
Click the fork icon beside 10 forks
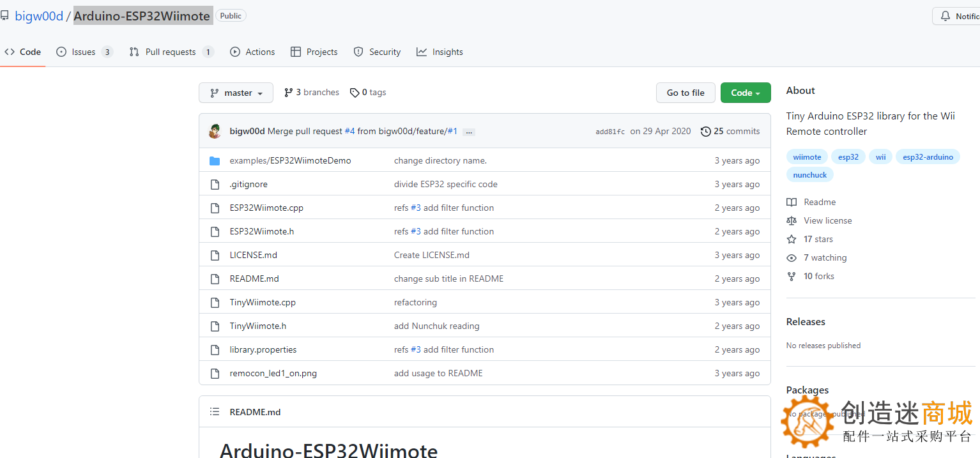(x=792, y=277)
